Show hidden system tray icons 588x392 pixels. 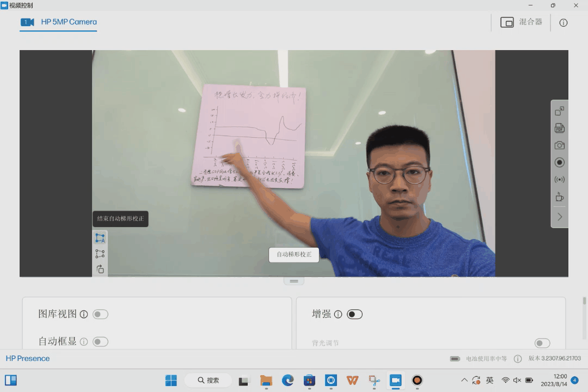pos(464,380)
